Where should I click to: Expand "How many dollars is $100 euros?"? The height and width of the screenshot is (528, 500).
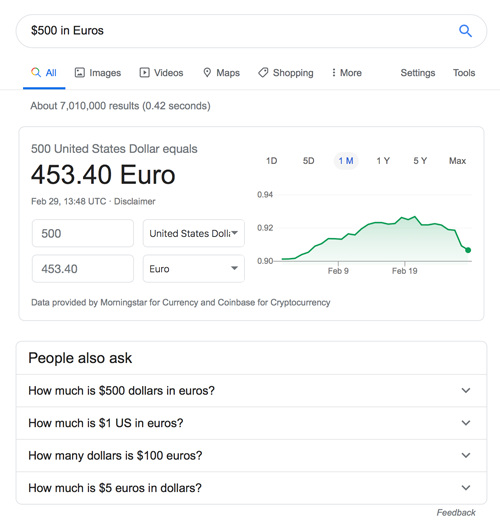click(x=251, y=456)
